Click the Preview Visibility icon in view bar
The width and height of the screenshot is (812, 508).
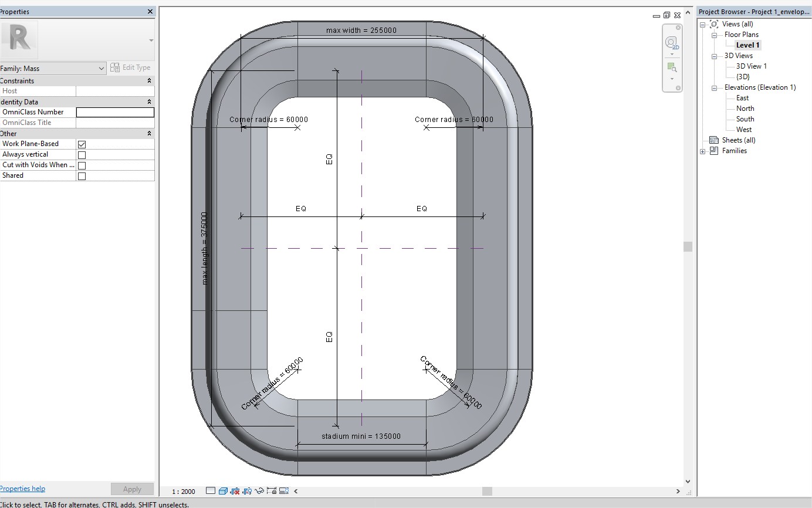coord(284,491)
